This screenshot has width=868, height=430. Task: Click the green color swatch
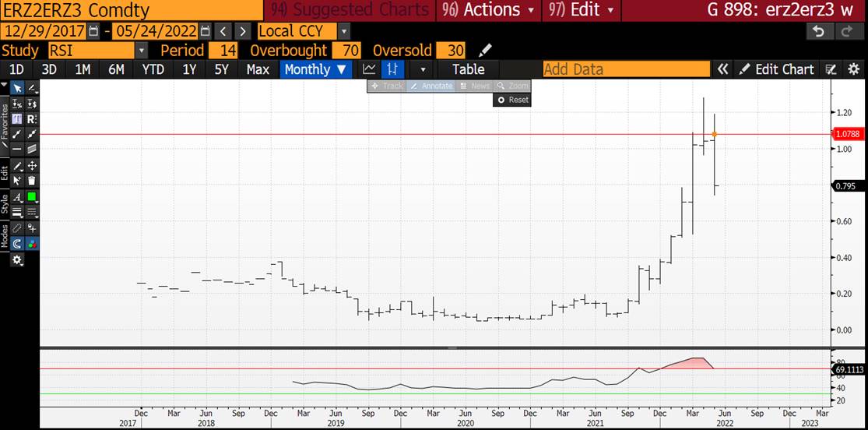click(32, 197)
